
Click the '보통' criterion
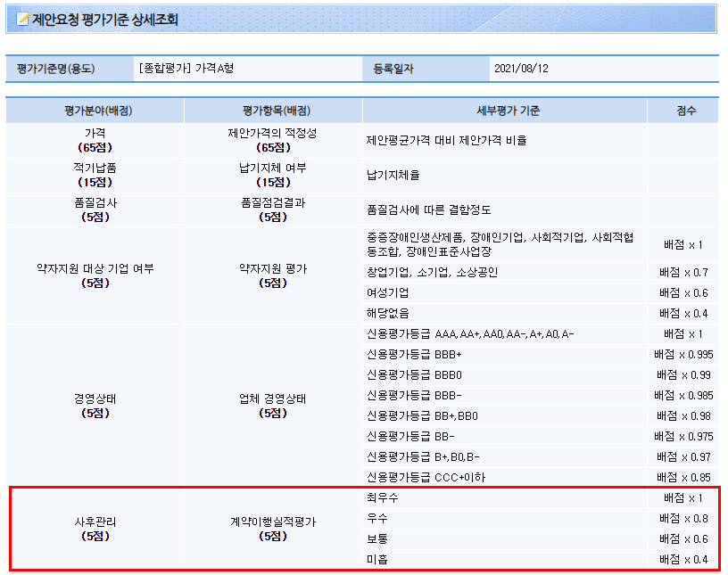pyautogui.click(x=377, y=538)
